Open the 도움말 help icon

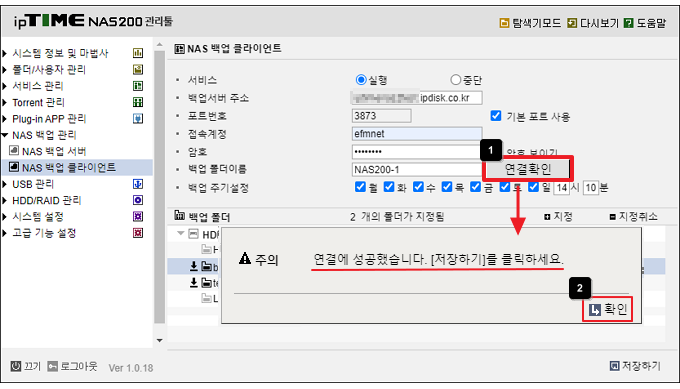(x=628, y=23)
